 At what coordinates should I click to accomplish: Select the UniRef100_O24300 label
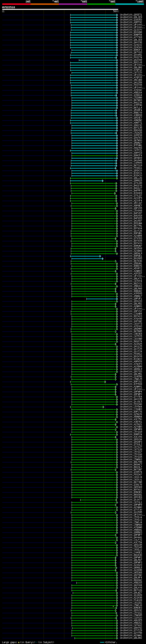tap(131, 48)
